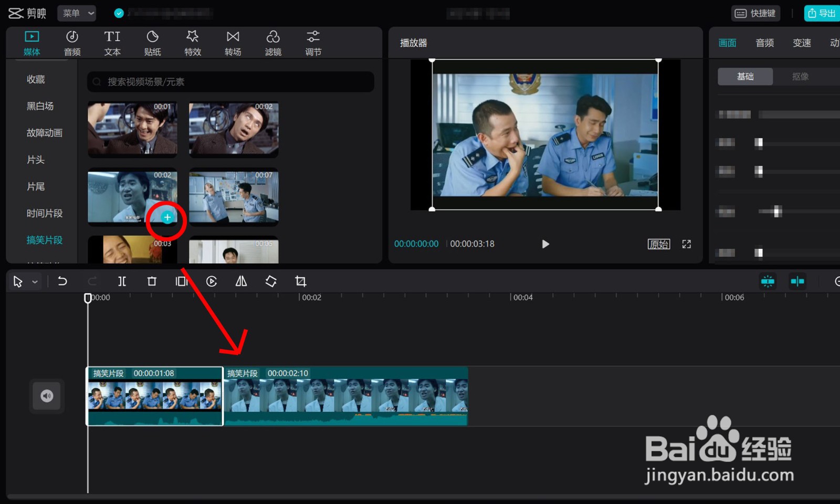Viewport: 840px width, 504px height.
Task: Switch to the 音频 properties tab
Action: [765, 43]
